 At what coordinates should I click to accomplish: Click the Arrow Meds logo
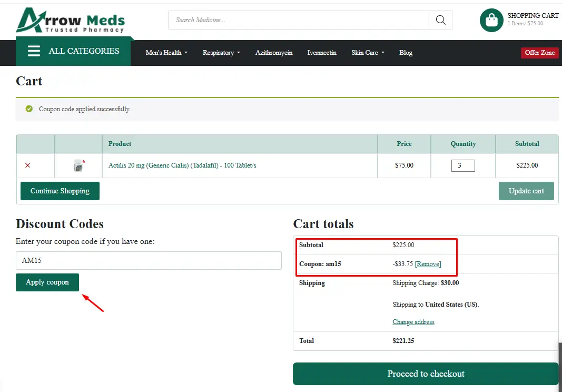(70, 21)
